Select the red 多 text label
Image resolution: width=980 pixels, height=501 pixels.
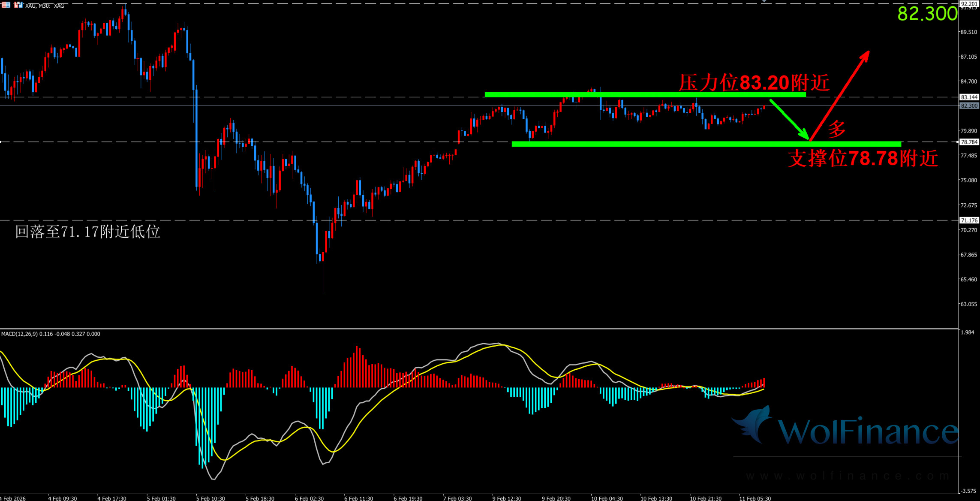[x=836, y=129]
